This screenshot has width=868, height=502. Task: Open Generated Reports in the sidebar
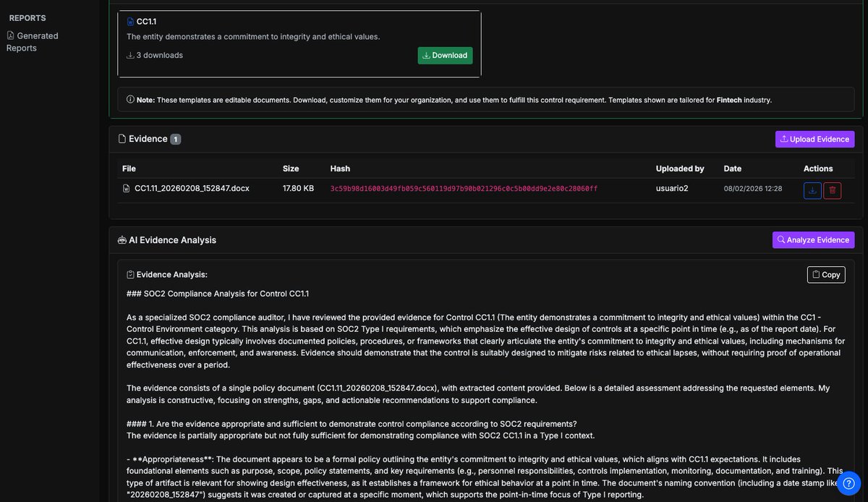[33, 42]
